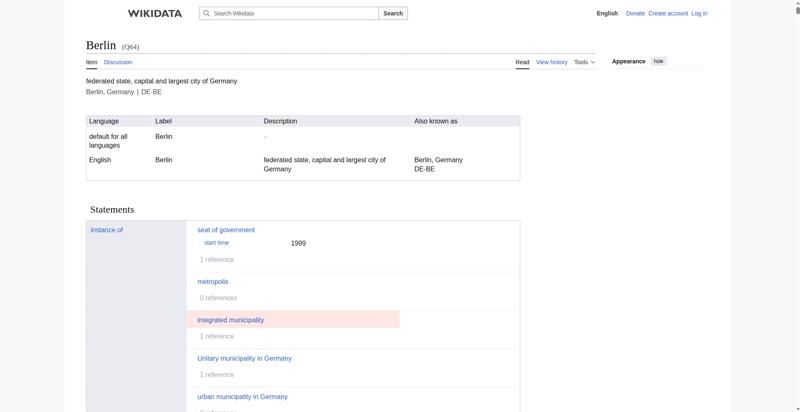The width and height of the screenshot is (800, 412).
Task: Select the Item tab
Action: [x=91, y=62]
